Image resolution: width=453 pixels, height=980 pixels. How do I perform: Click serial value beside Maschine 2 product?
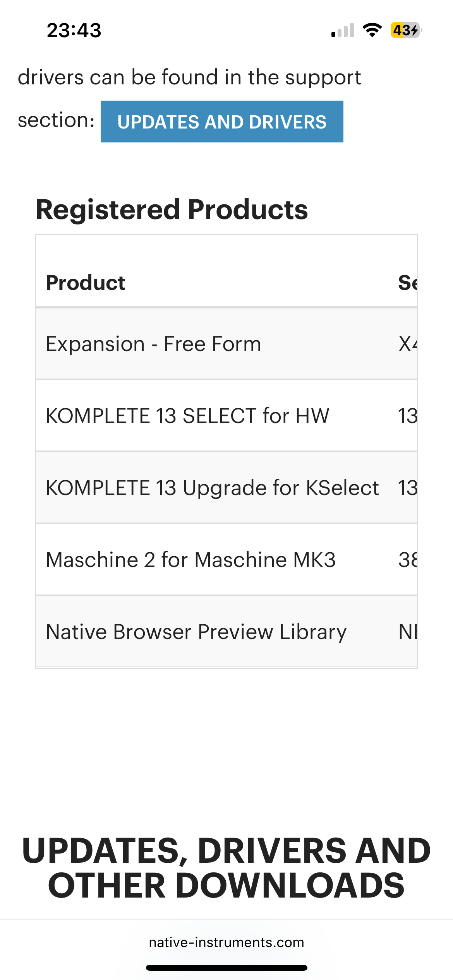(408, 560)
